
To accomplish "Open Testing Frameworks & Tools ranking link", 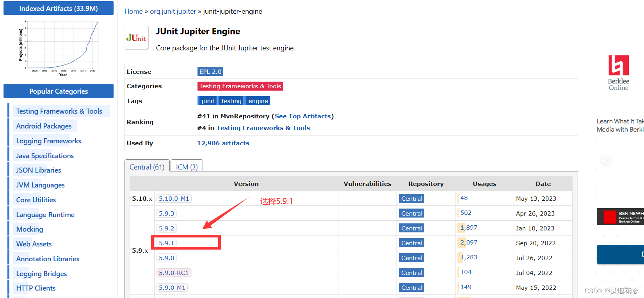I will pyautogui.click(x=263, y=128).
